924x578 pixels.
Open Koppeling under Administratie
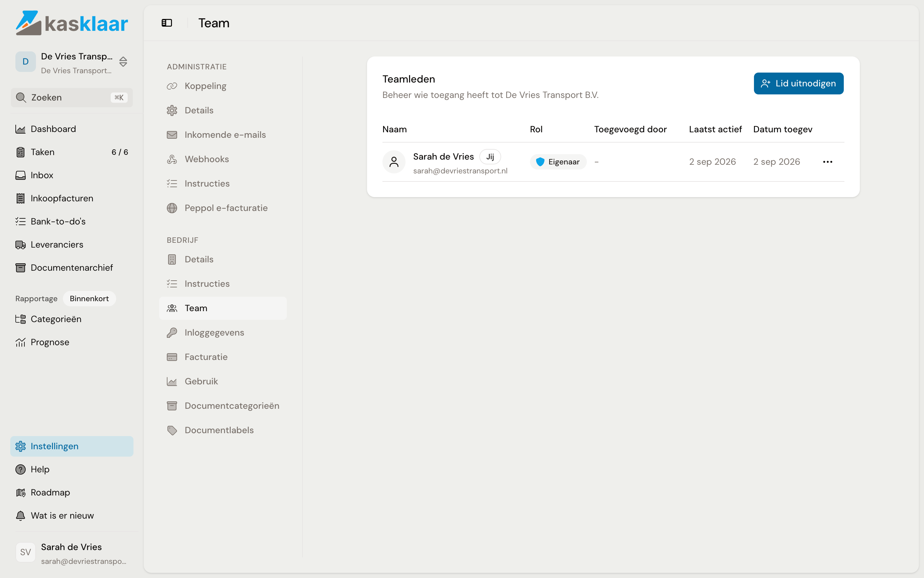click(223, 86)
